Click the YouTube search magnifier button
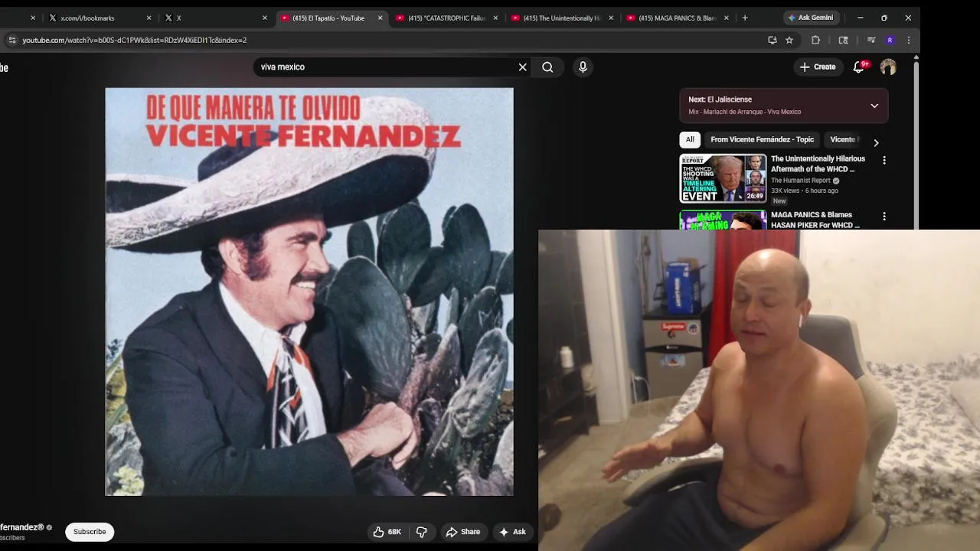Screen dimensions: 980x551 coord(547,67)
